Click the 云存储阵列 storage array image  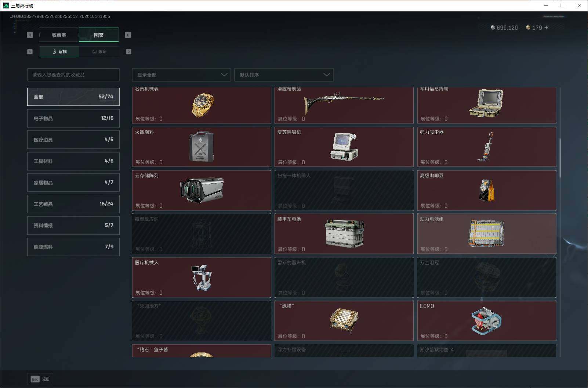(x=202, y=190)
